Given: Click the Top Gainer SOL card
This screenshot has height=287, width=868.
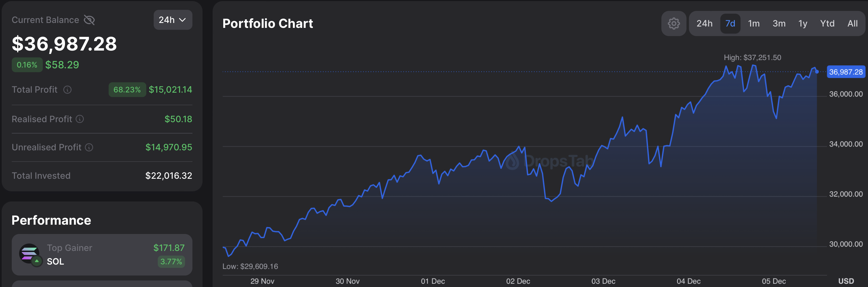Looking at the screenshot, I should pyautogui.click(x=102, y=255).
